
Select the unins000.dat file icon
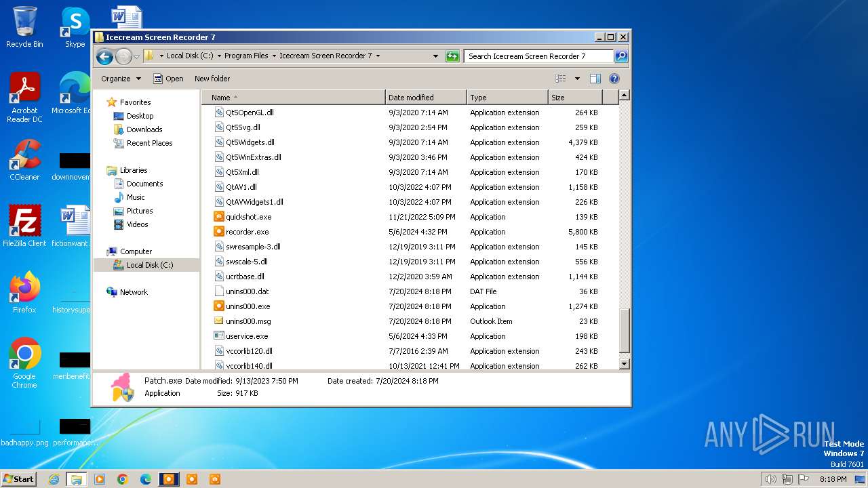pos(219,291)
